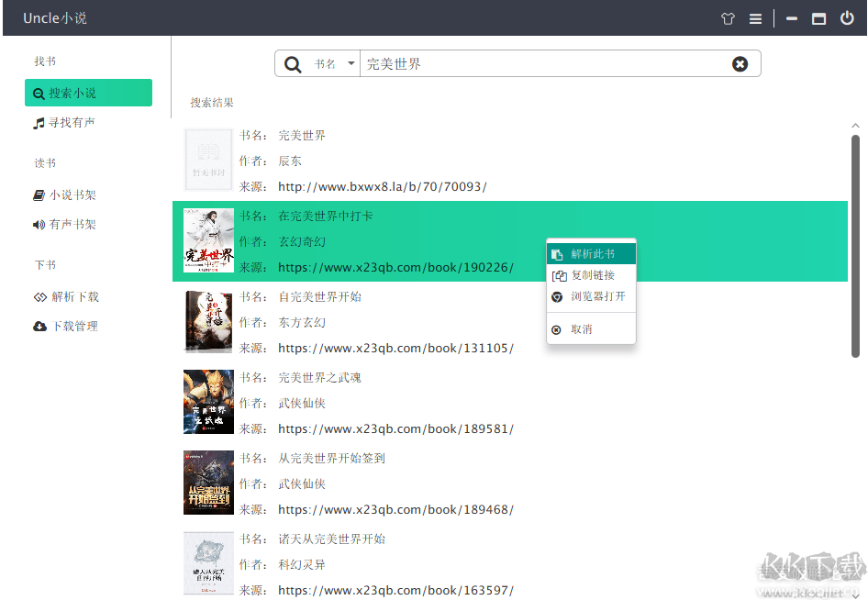Open 下载管理 in the sidebar
The image size is (868, 600).
pos(66,326)
